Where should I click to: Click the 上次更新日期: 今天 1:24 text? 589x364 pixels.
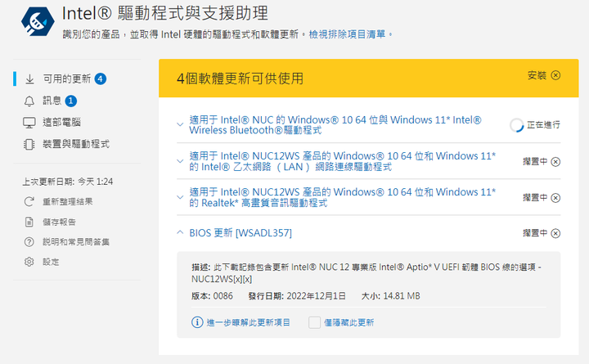tap(68, 182)
